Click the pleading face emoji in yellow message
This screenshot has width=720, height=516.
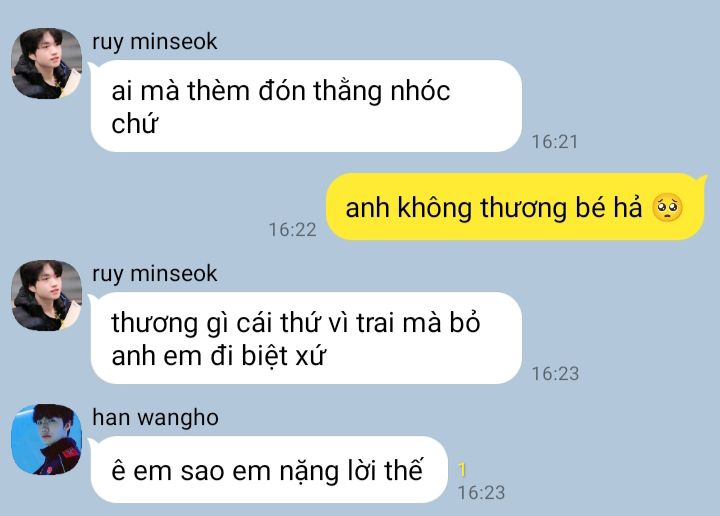click(667, 208)
